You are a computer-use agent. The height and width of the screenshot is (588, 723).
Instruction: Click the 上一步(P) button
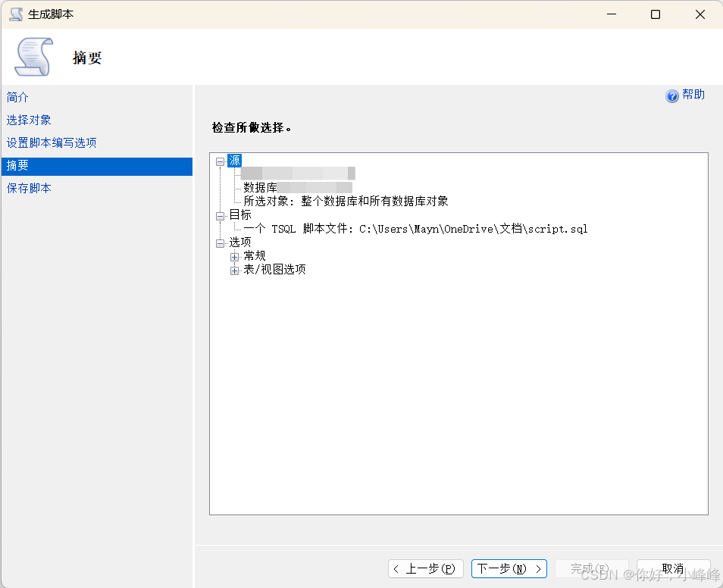425,568
